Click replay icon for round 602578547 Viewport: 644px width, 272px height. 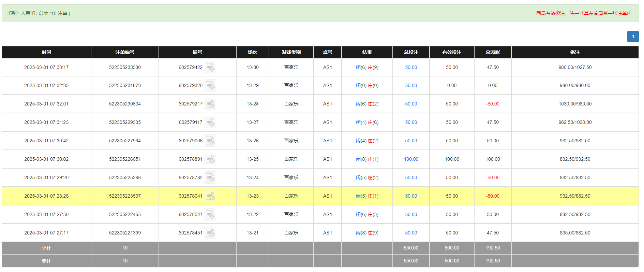pos(210,215)
